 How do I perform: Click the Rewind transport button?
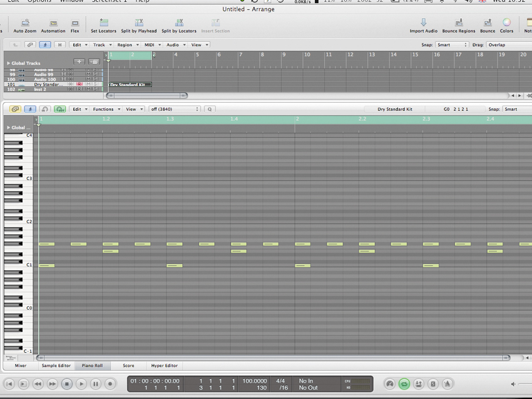click(38, 384)
